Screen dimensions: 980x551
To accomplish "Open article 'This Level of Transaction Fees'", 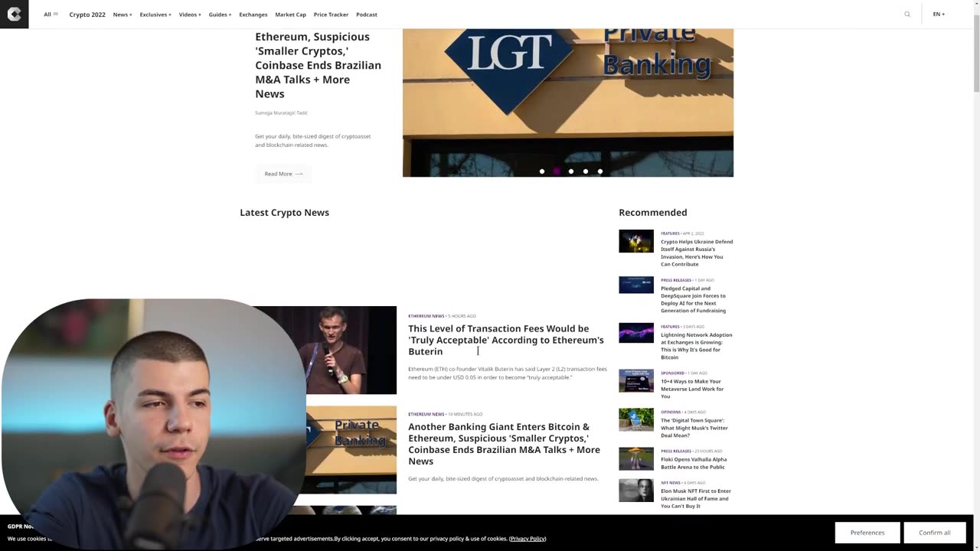I will (506, 340).
